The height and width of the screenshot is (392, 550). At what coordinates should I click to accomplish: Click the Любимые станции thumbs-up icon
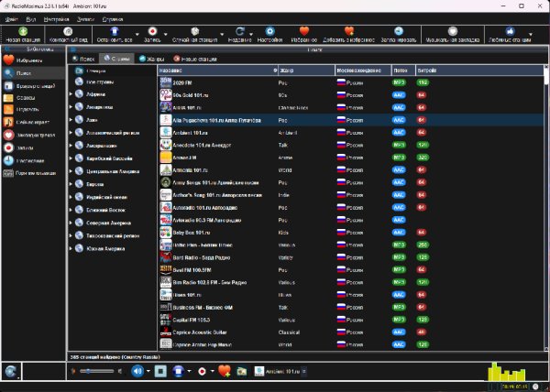(x=510, y=31)
